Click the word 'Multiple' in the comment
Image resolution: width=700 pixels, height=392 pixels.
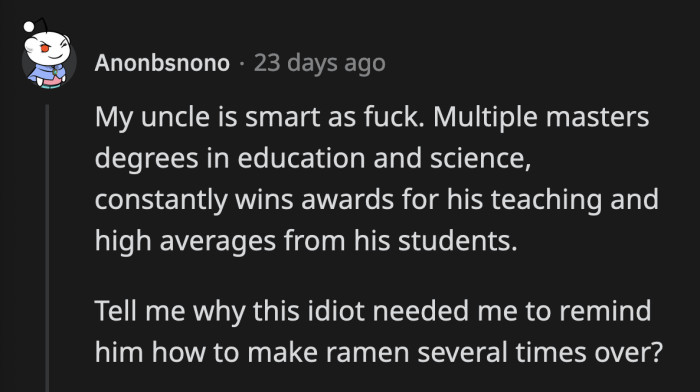click(x=485, y=118)
